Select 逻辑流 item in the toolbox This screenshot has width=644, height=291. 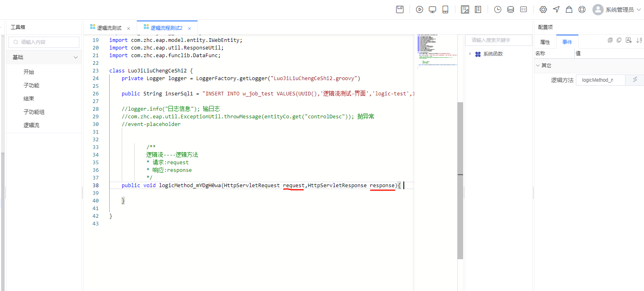point(31,125)
